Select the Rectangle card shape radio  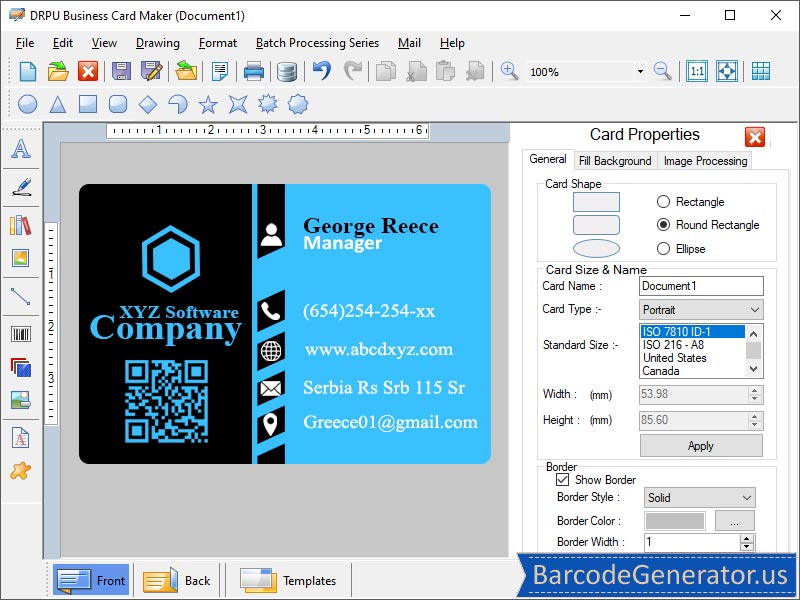[663, 202]
